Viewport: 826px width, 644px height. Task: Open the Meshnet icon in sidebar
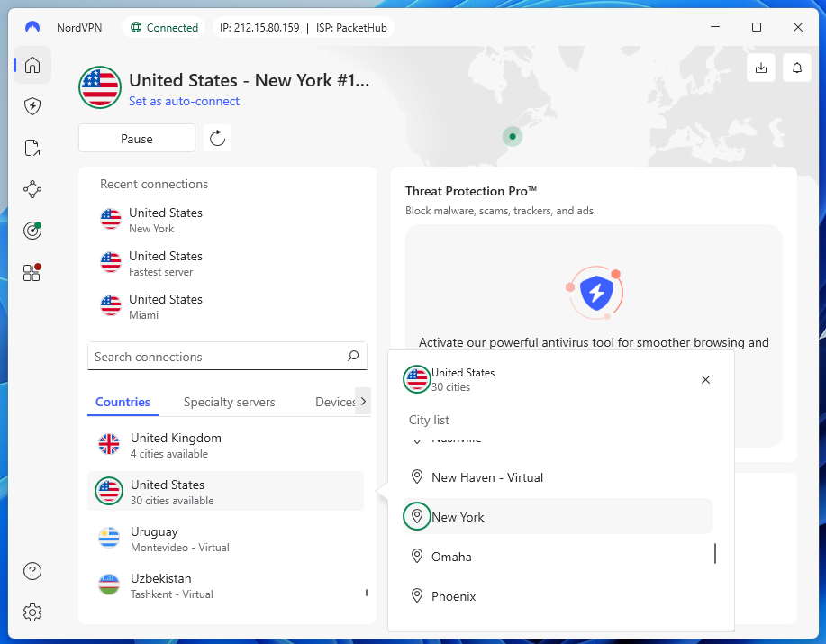pos(32,189)
